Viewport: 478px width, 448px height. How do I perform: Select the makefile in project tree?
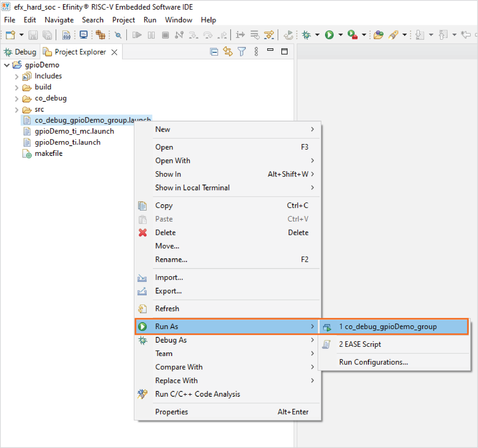point(49,154)
